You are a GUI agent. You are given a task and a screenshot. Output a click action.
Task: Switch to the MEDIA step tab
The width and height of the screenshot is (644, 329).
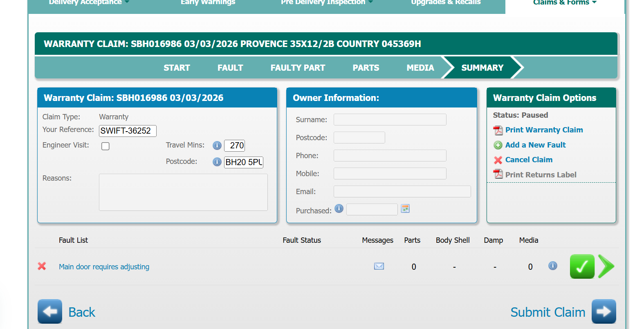(420, 68)
